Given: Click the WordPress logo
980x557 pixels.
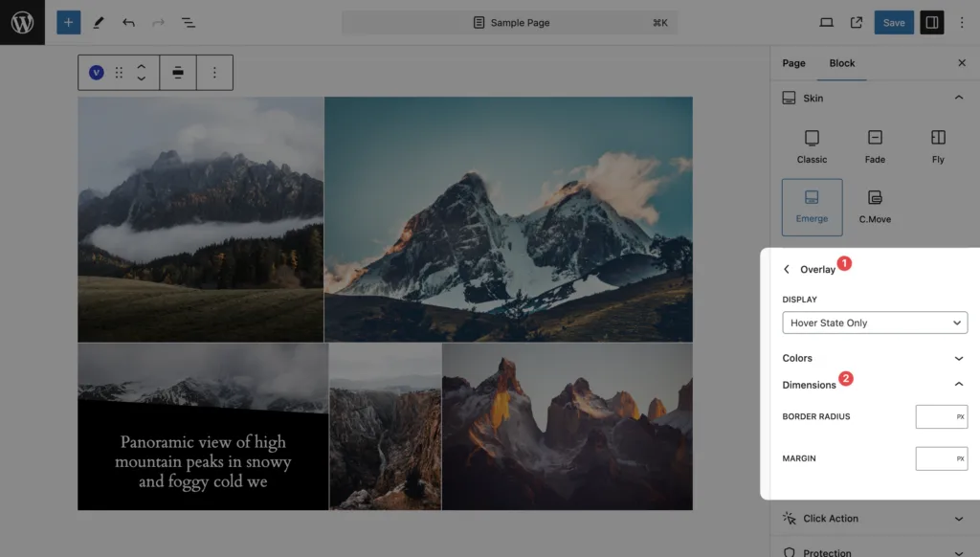Looking at the screenshot, I should (x=23, y=23).
